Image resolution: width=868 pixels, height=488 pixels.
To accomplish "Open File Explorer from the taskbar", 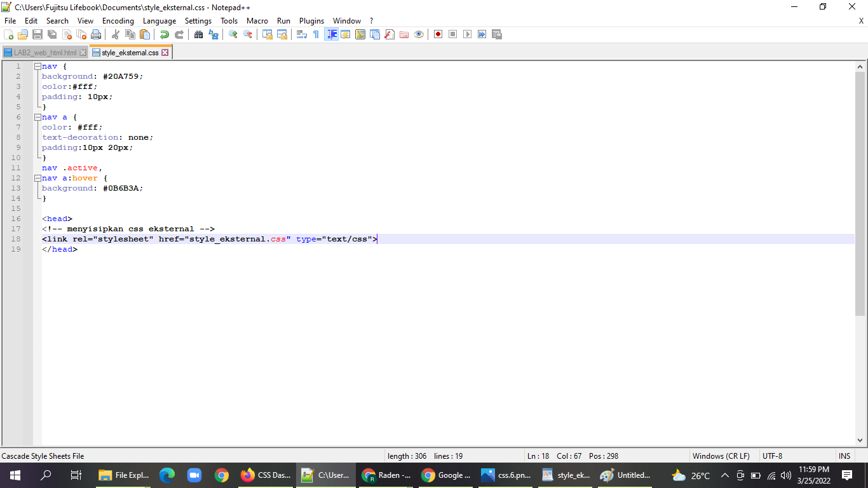I will click(125, 475).
